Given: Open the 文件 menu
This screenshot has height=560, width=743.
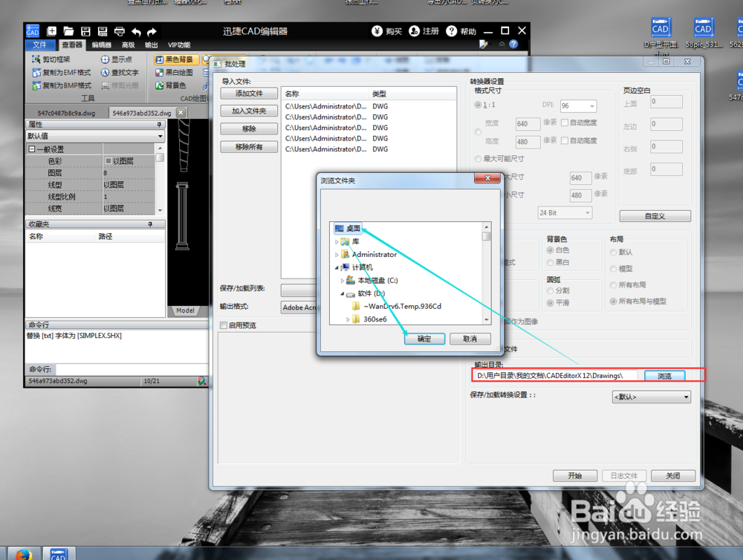Looking at the screenshot, I should (x=40, y=45).
